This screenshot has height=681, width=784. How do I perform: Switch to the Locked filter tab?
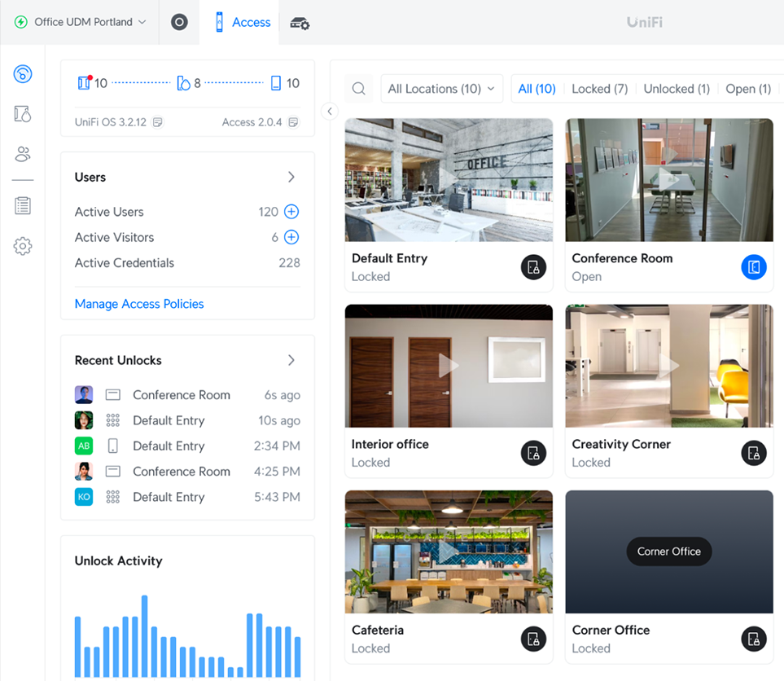click(x=599, y=89)
